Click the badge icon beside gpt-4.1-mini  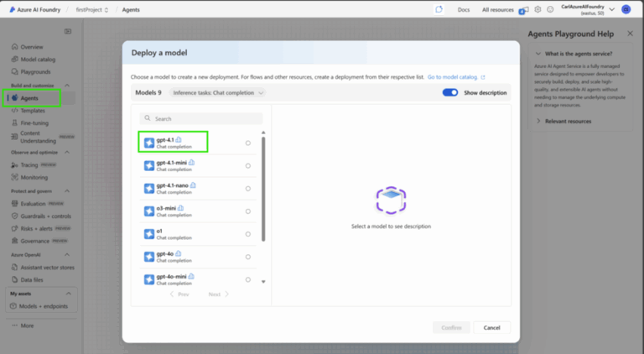click(191, 163)
